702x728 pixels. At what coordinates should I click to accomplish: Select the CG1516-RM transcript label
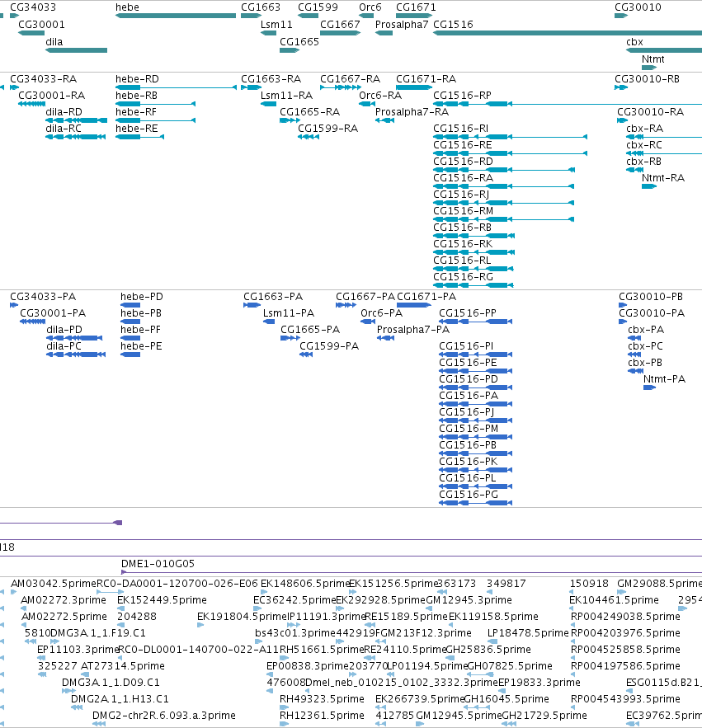pyautogui.click(x=464, y=211)
